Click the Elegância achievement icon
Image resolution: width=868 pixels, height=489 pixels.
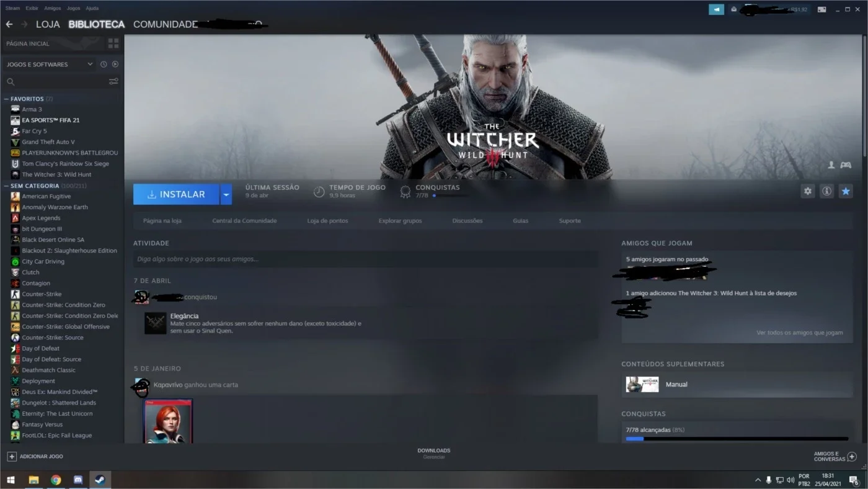(x=155, y=323)
